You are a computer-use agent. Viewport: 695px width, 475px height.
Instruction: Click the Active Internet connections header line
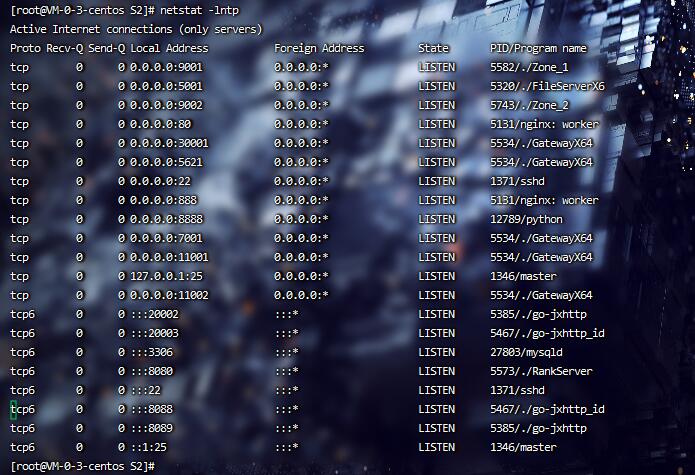[136, 29]
